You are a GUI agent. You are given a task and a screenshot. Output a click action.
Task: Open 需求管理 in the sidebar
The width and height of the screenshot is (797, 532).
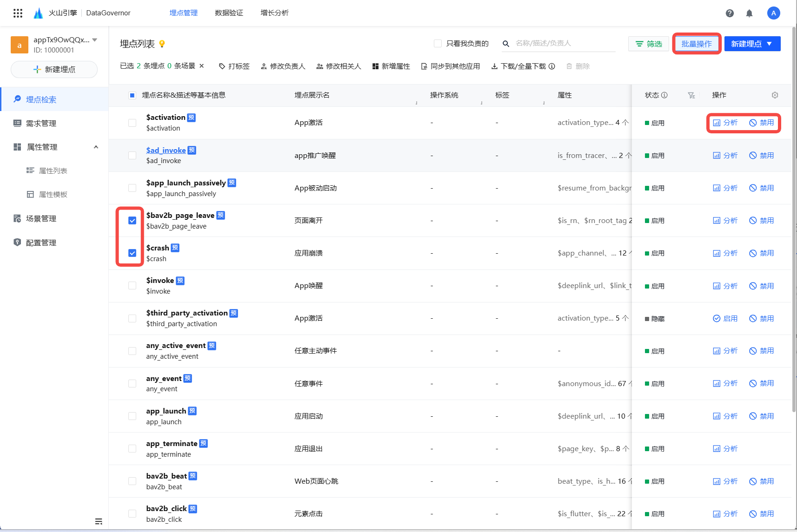pyautogui.click(x=54, y=123)
